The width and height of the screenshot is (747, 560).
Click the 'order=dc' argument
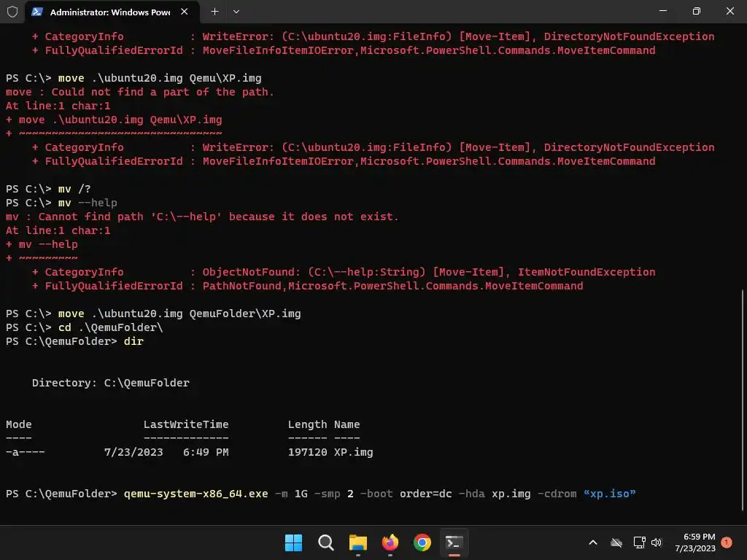click(425, 494)
